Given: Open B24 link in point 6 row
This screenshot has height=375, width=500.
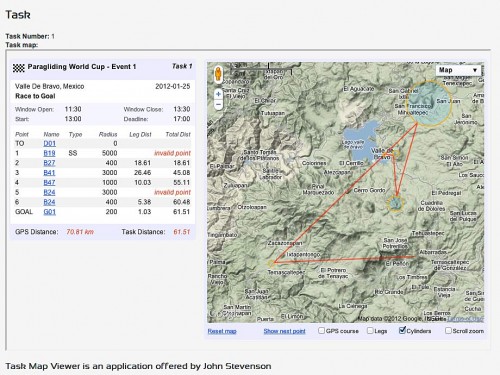Looking at the screenshot, I should pos(49,202).
